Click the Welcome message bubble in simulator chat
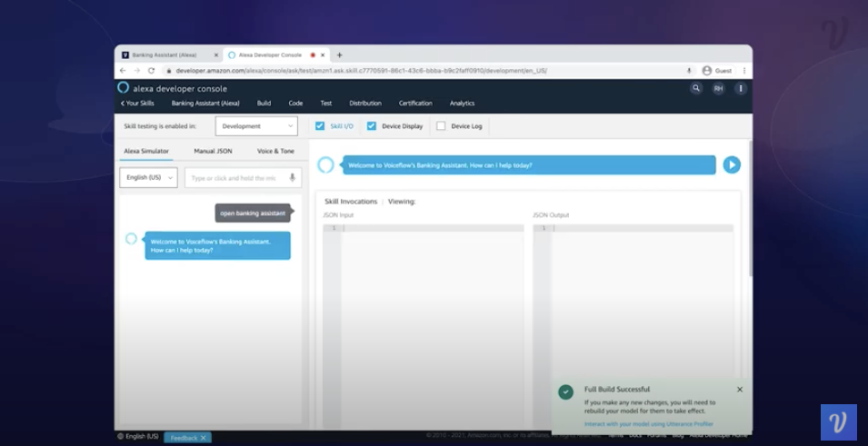 217,245
